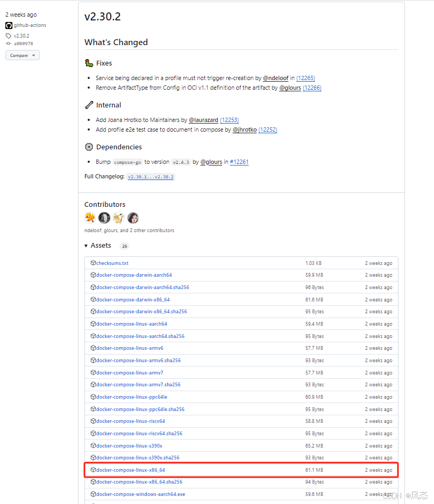Download docker-compose-darwin-x86_64.sha256

point(141,312)
